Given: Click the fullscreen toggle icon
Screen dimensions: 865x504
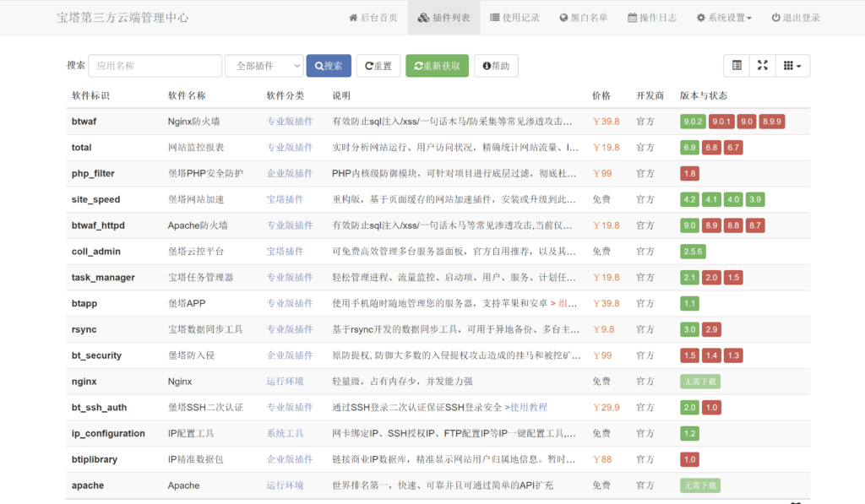Looking at the screenshot, I should pos(762,66).
